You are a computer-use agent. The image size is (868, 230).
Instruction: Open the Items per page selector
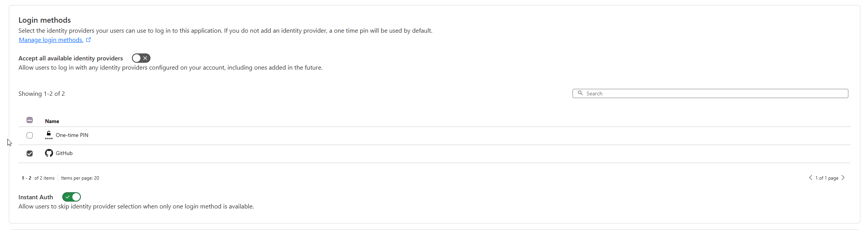pos(80,178)
